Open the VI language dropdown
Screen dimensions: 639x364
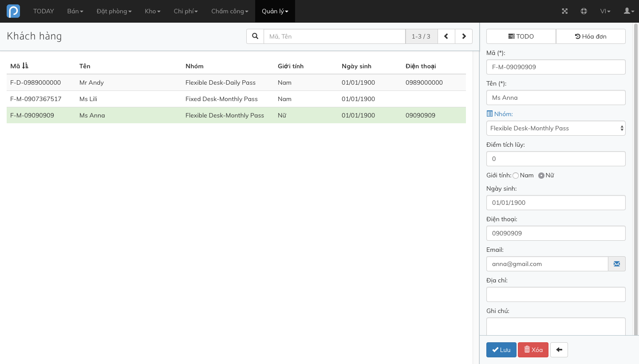[x=605, y=11]
